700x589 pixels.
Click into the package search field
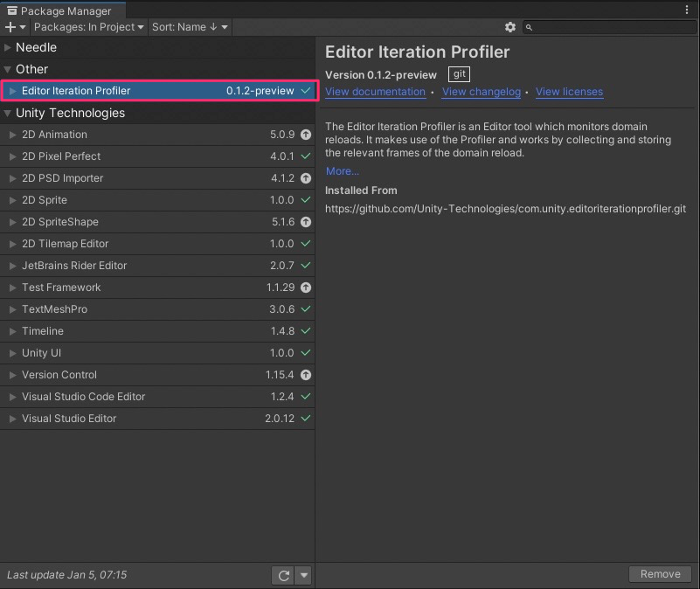(612, 27)
